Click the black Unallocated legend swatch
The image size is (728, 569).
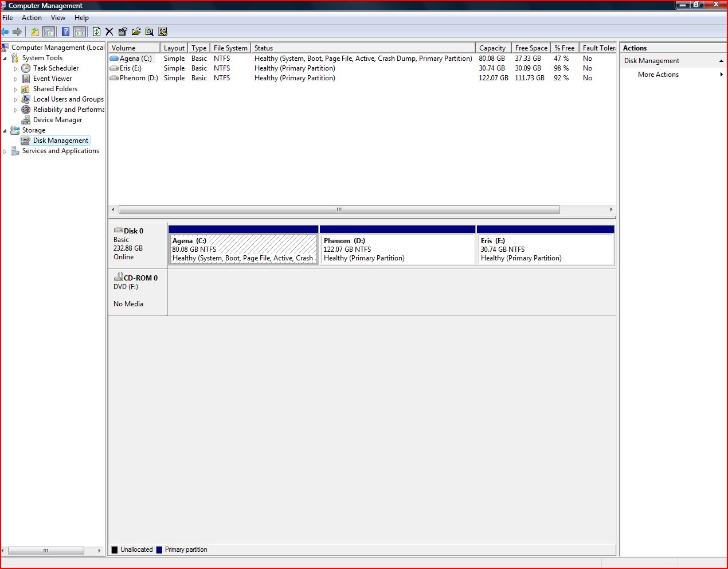pyautogui.click(x=114, y=549)
